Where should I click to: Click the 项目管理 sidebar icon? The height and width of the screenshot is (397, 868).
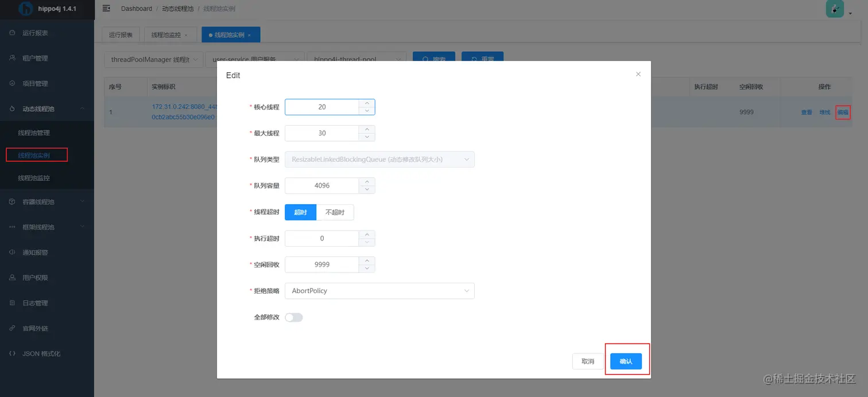pyautogui.click(x=12, y=83)
